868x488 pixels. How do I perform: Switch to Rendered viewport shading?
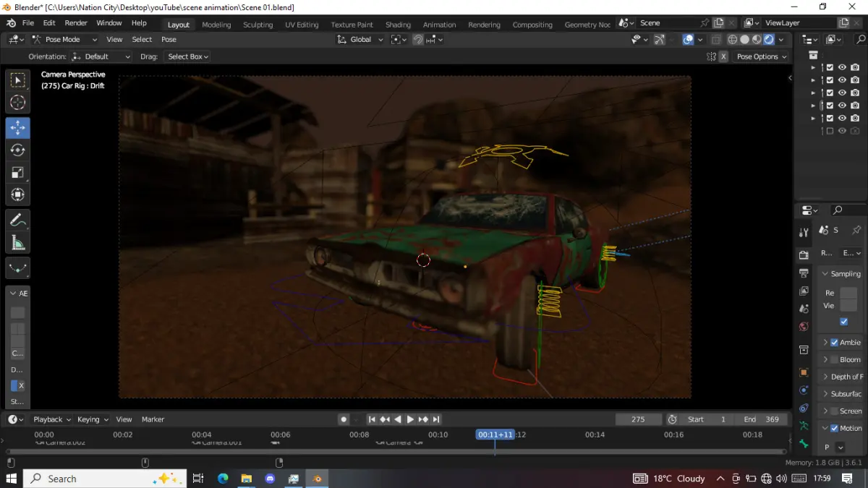point(769,40)
